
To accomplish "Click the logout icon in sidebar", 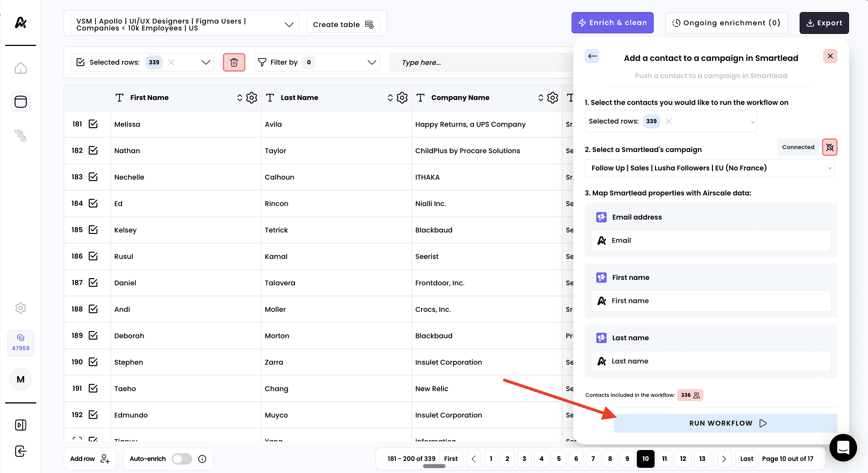I will coord(21,451).
